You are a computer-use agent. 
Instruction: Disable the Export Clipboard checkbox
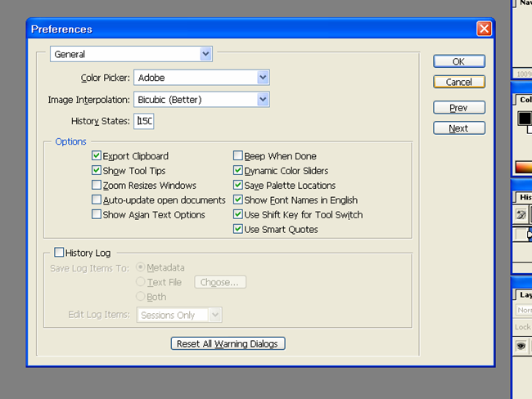point(97,156)
